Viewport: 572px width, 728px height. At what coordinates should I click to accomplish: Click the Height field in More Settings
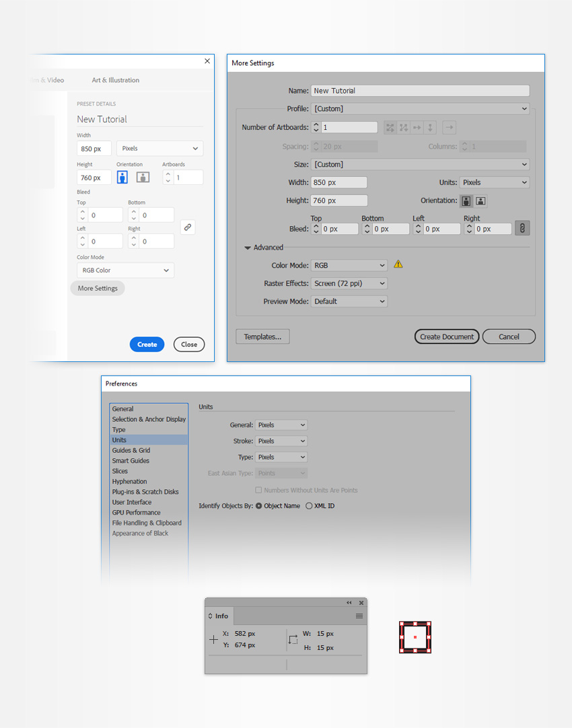[x=339, y=201]
